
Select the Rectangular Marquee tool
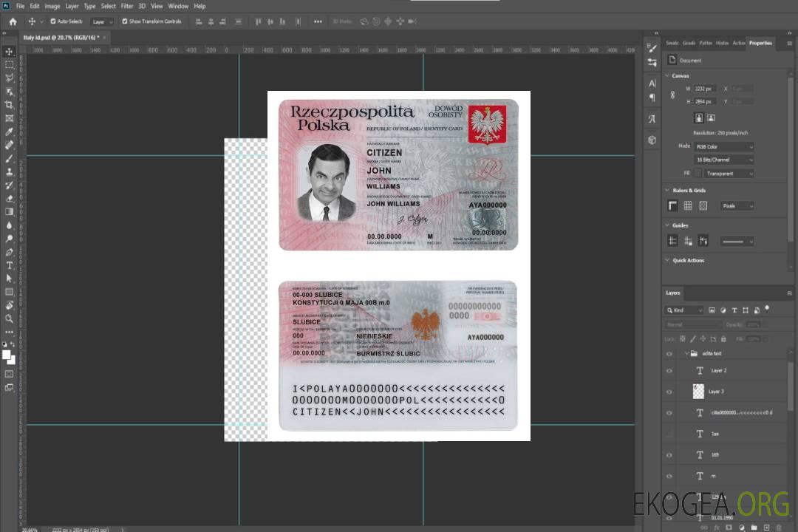tap(9, 65)
